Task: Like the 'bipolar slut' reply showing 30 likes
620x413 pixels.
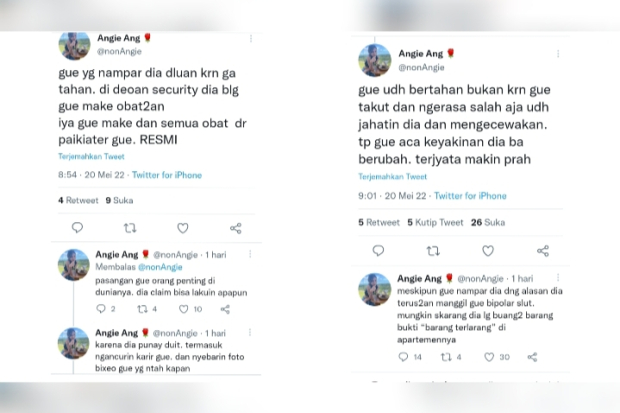Action: (489, 357)
